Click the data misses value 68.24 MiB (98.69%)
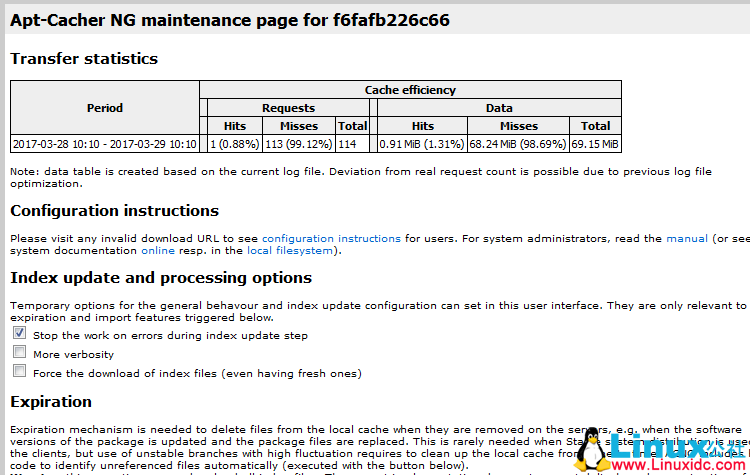750x475 pixels. (x=518, y=144)
